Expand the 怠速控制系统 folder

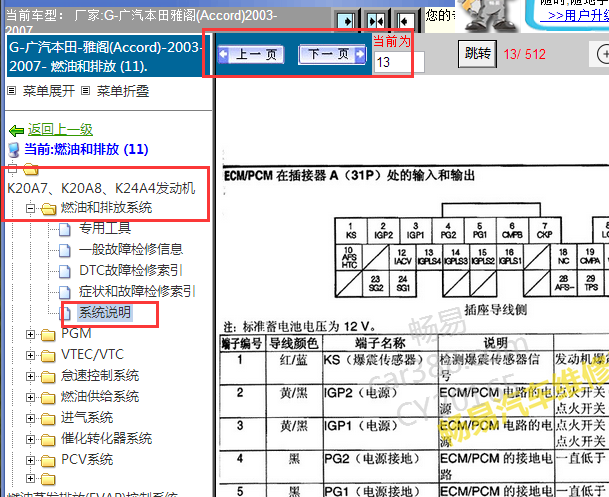(30, 376)
